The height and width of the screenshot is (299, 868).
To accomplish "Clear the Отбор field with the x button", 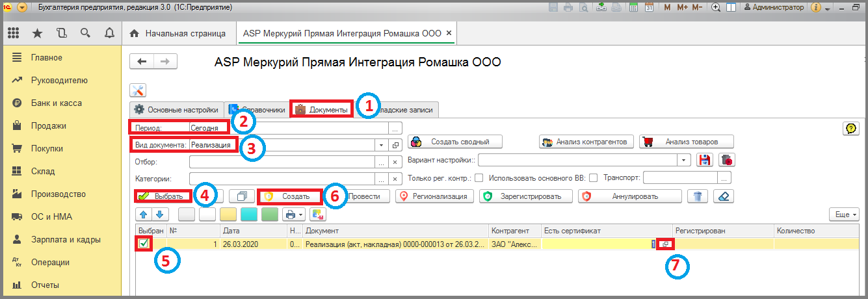I will [x=395, y=162].
